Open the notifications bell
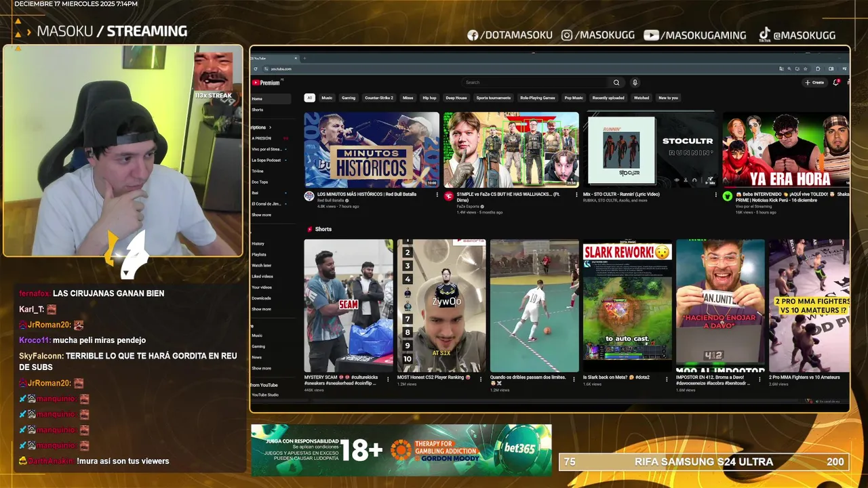868x488 pixels. tap(835, 83)
